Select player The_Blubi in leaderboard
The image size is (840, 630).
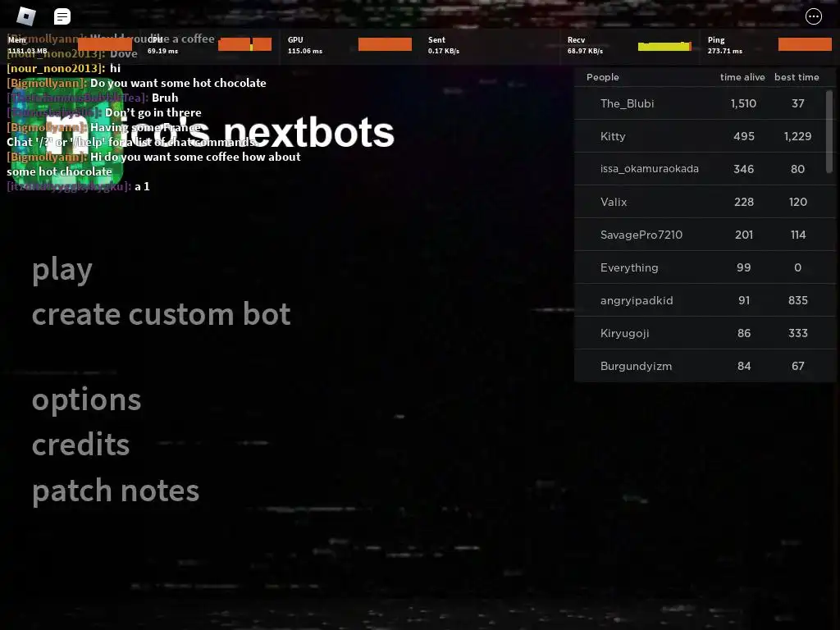[705, 103]
